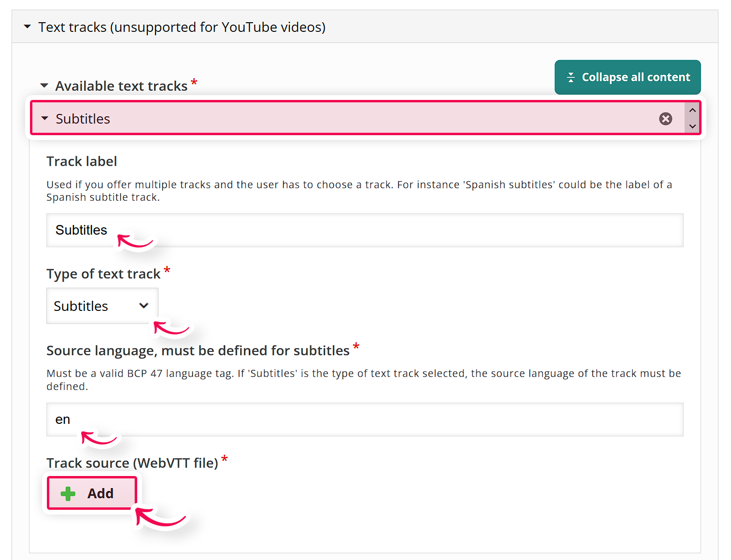Click the Text tracks section header label
This screenshot has width=731, height=560.
182,27
